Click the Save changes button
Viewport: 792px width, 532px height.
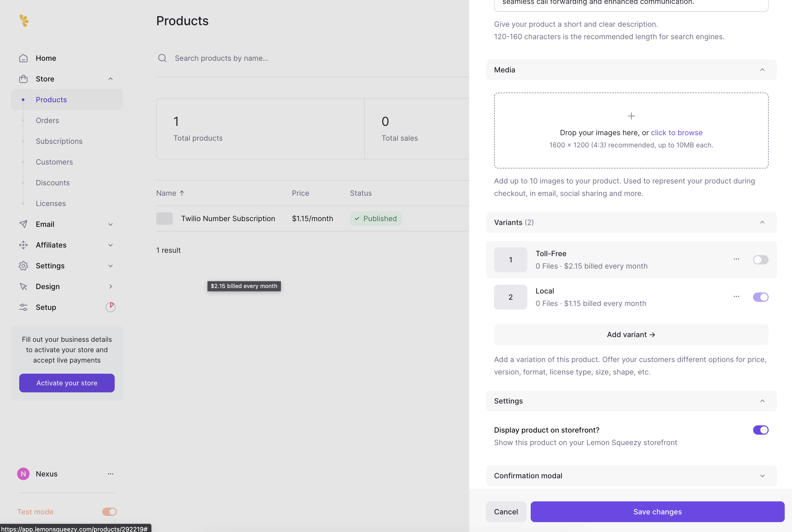(x=657, y=512)
